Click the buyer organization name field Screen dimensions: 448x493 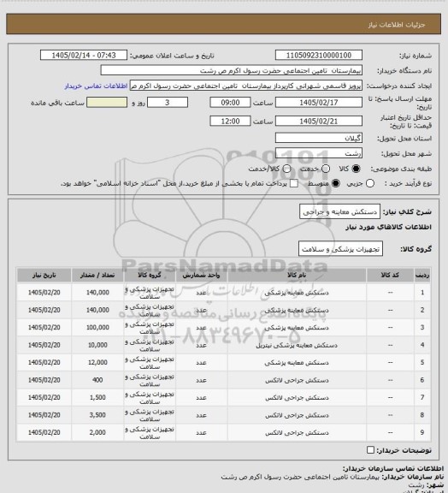click(x=231, y=70)
